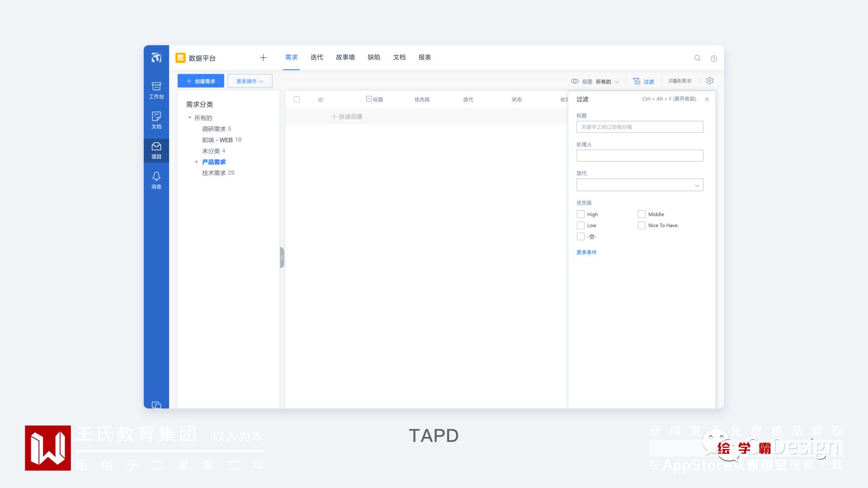Click the plus icon beside 数据平台
868x488 pixels.
click(263, 57)
